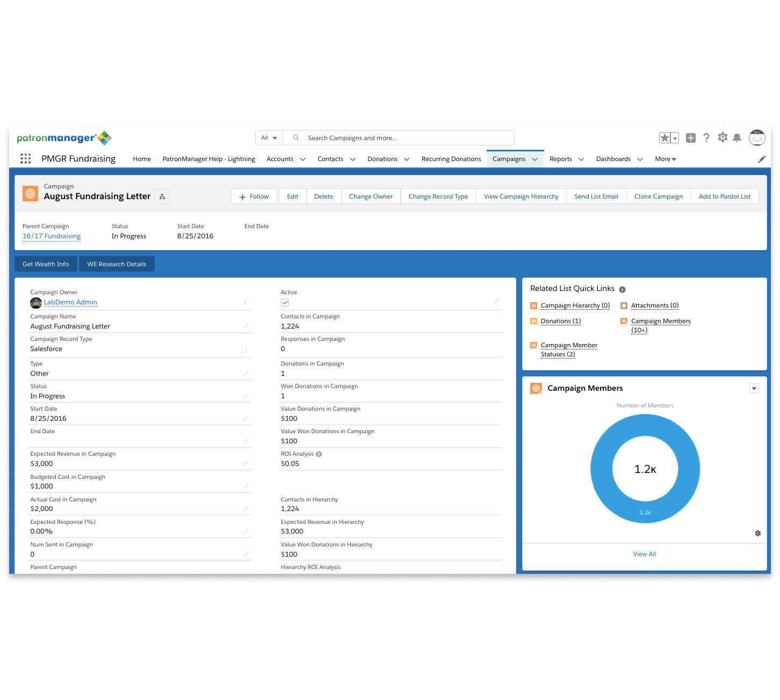Screen dimensions: 780x700
Task: Toggle the Active checkbox
Action: point(285,303)
